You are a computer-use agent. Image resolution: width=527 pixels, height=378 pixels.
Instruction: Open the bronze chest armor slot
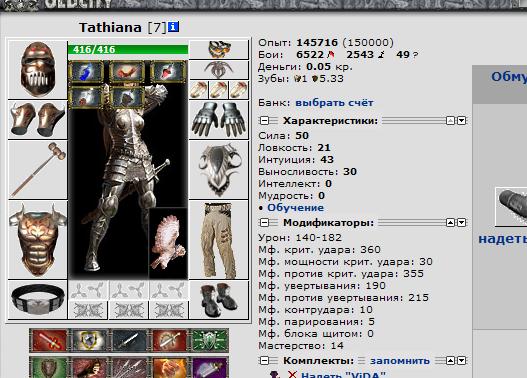click(38, 240)
